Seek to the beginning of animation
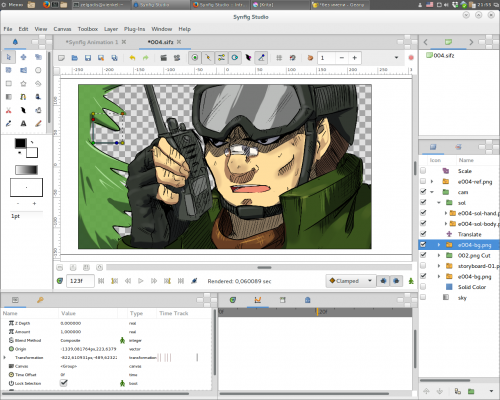 pos(101,281)
